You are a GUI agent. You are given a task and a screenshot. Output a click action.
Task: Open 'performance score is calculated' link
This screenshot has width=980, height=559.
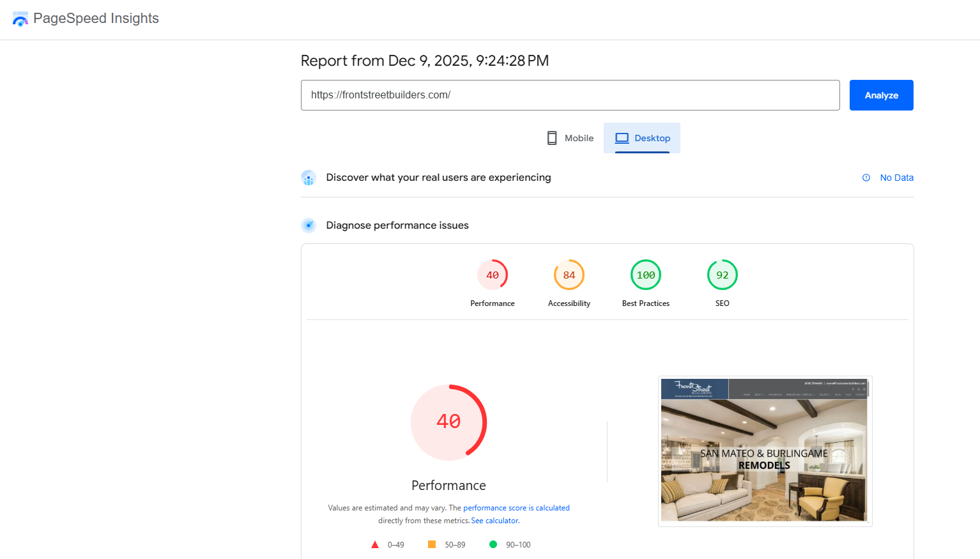coord(516,508)
